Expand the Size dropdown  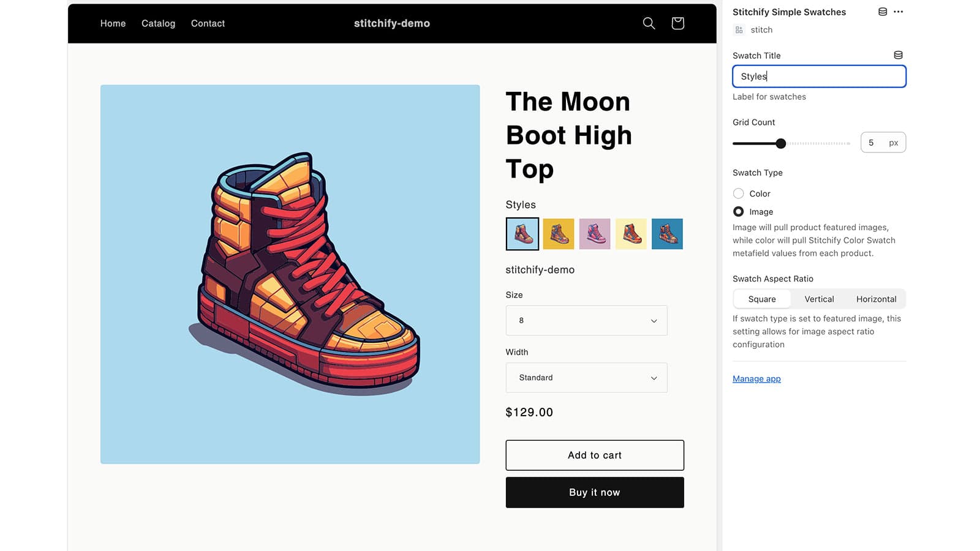click(x=586, y=321)
